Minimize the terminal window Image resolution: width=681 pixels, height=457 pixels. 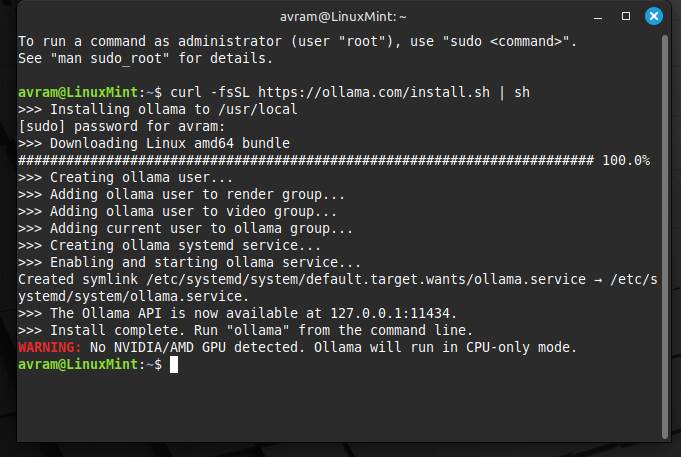[x=598, y=17]
